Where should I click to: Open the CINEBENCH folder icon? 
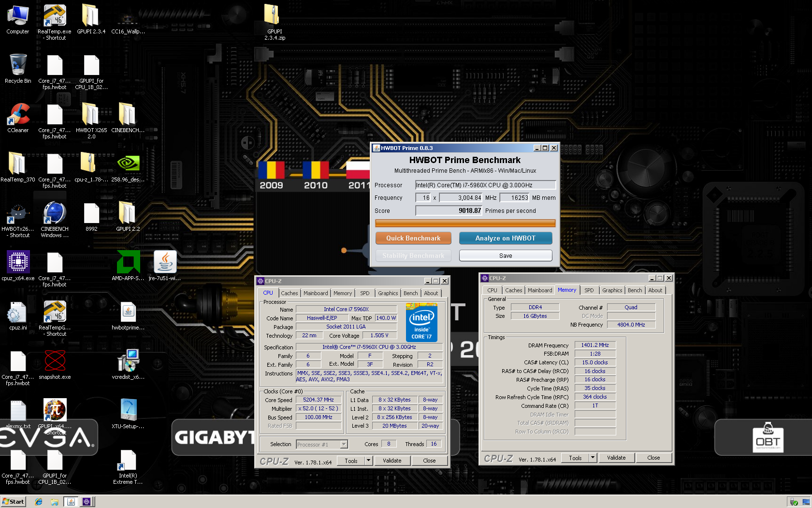point(128,118)
